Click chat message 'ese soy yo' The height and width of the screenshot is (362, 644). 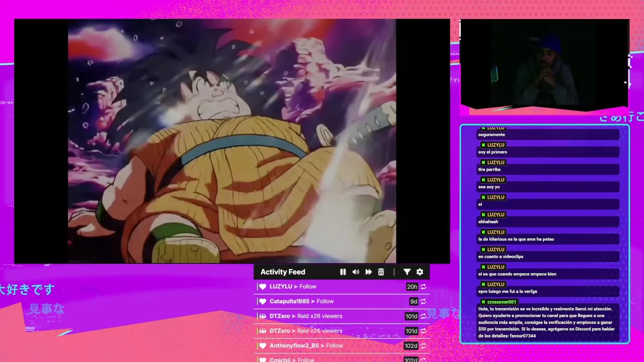[489, 187]
